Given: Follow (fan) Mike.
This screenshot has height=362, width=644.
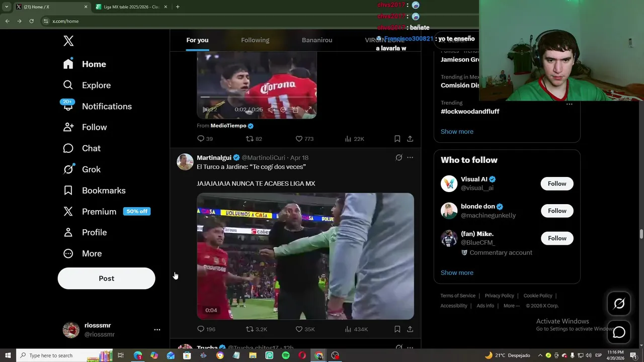Looking at the screenshot, I should click(557, 239).
